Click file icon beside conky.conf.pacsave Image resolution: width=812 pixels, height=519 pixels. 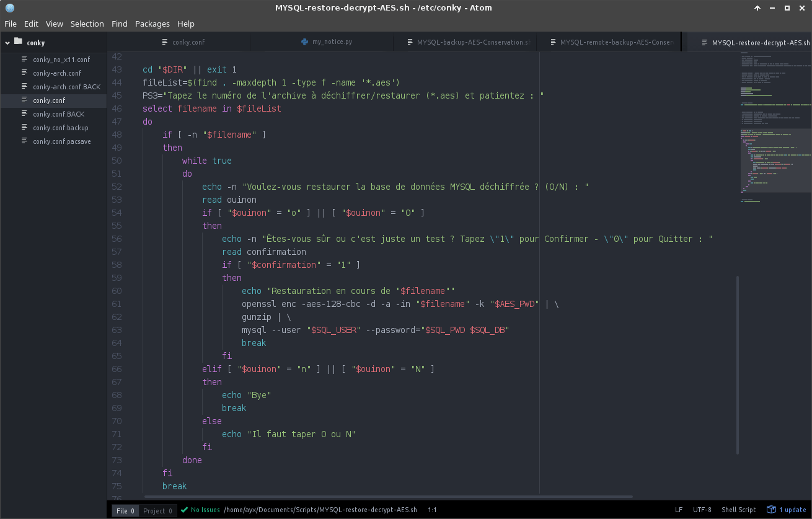25,141
